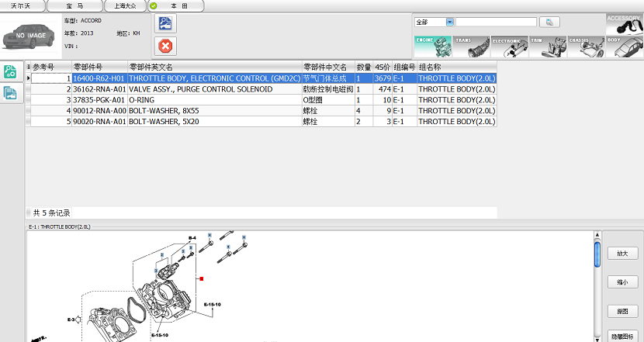Select the CHASSIS category icon
This screenshot has height=342, width=644.
tap(586, 47)
